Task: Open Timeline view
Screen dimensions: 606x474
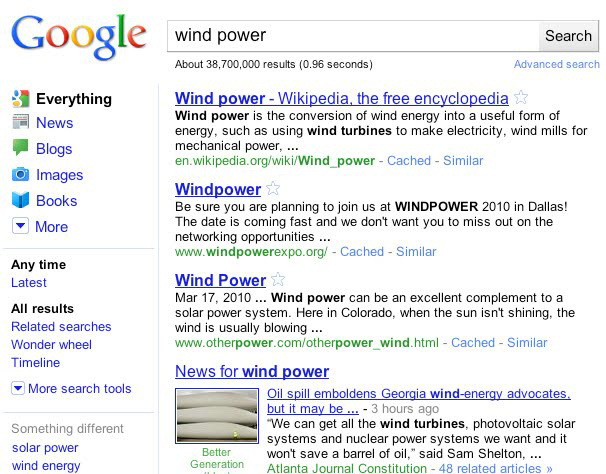Action: point(36,363)
